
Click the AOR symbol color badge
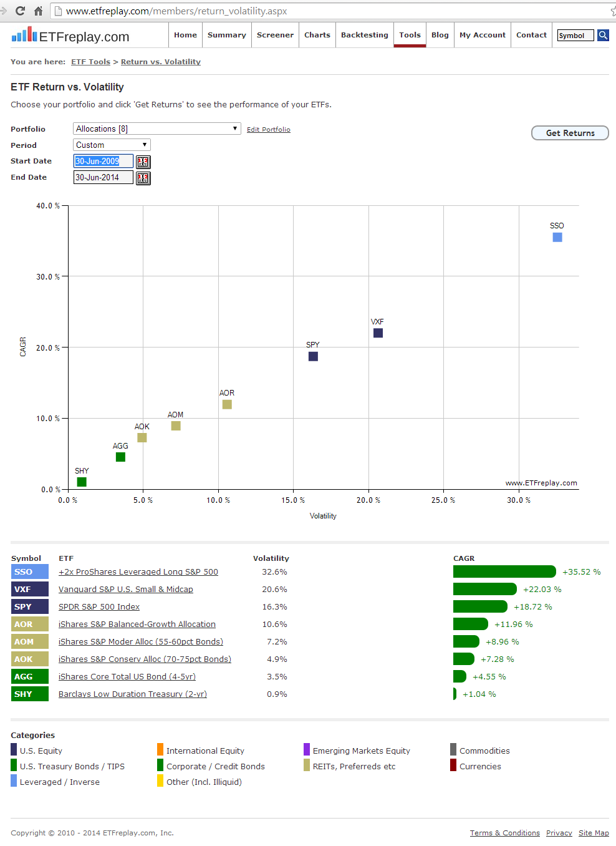[30, 624]
